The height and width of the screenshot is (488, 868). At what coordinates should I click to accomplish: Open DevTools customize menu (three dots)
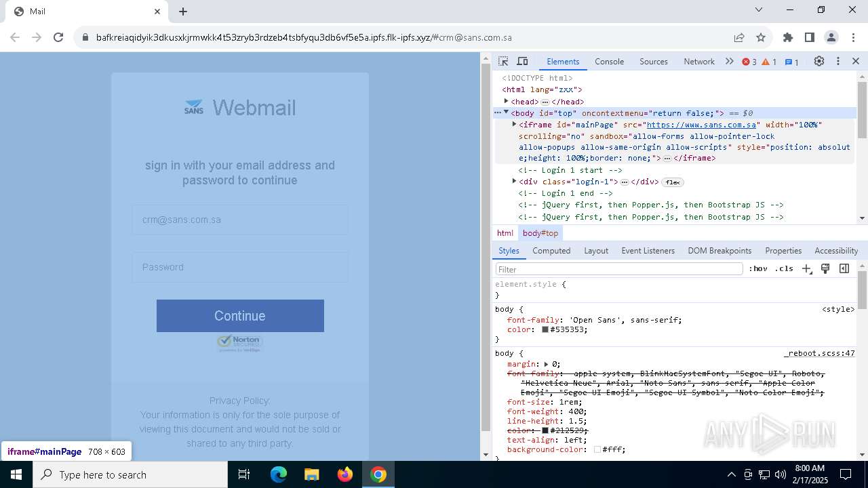click(x=838, y=61)
